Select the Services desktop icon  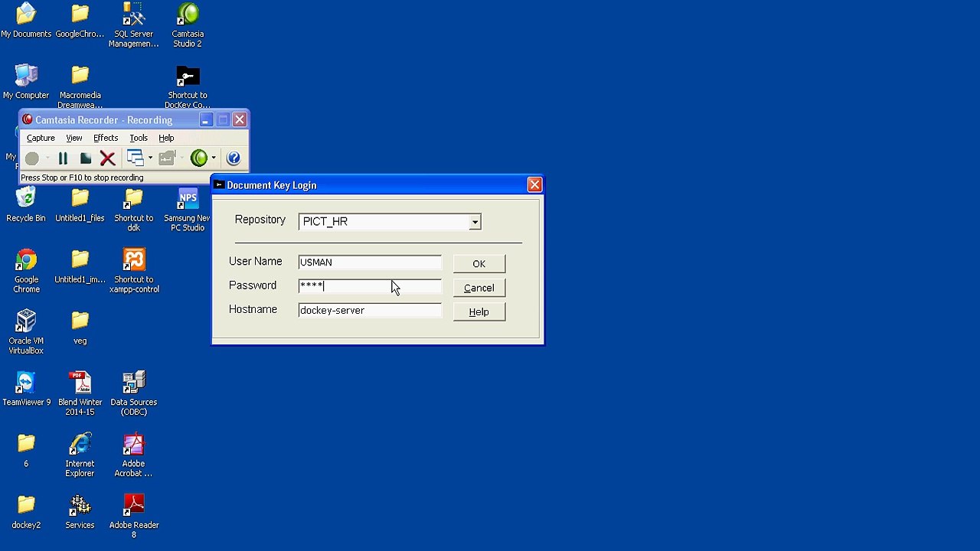click(80, 513)
